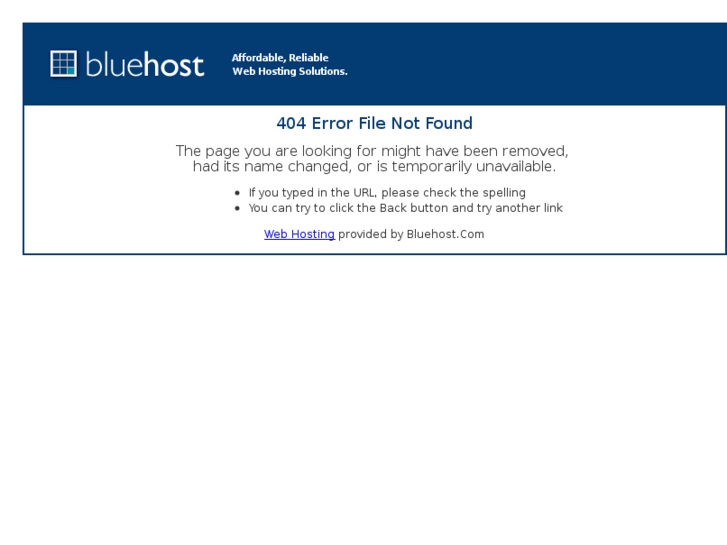Screen dimensions: 727x545
Task: Click the second bullet point marker
Action: [x=237, y=208]
